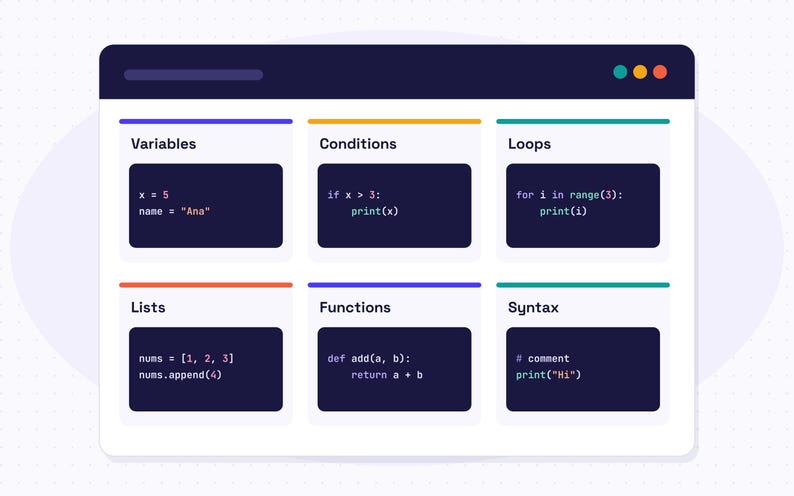Select the Syntax card title
This screenshot has width=794, height=496.
[x=533, y=308]
